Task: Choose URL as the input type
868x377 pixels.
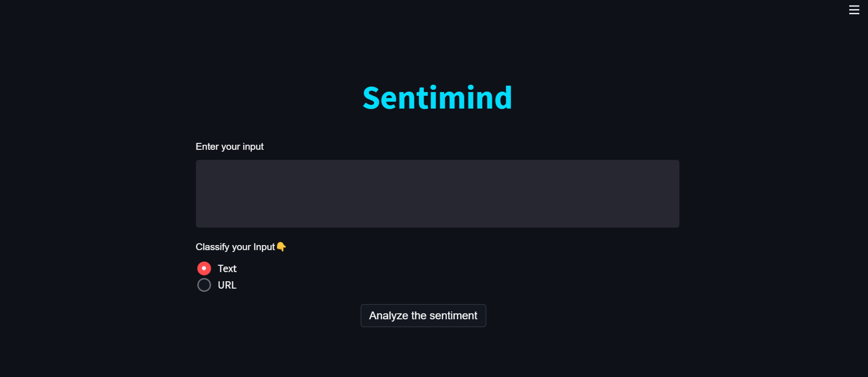Action: 204,285
